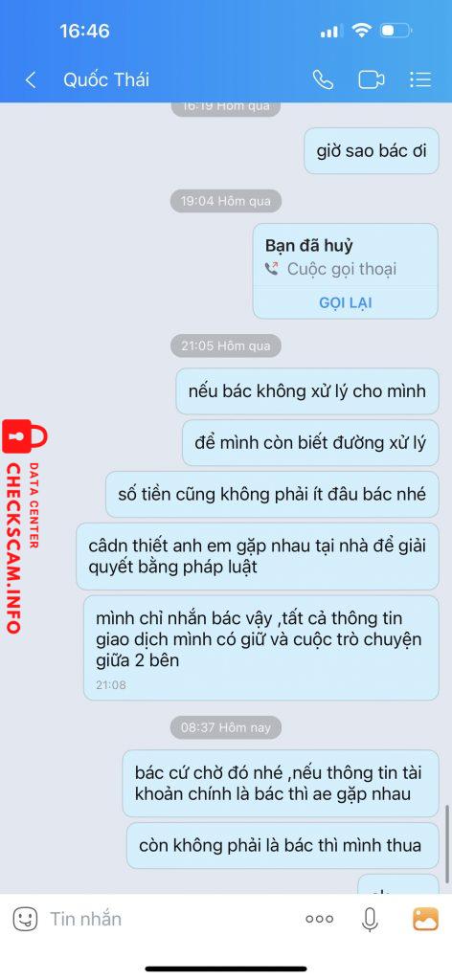The image size is (452, 980).
Task: Select the message "giờ sao bác ơi"
Action: coord(372,150)
